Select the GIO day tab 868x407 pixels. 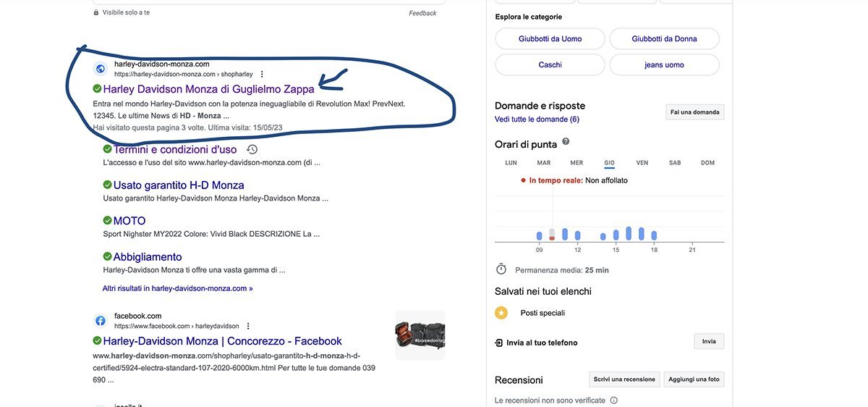click(x=609, y=163)
